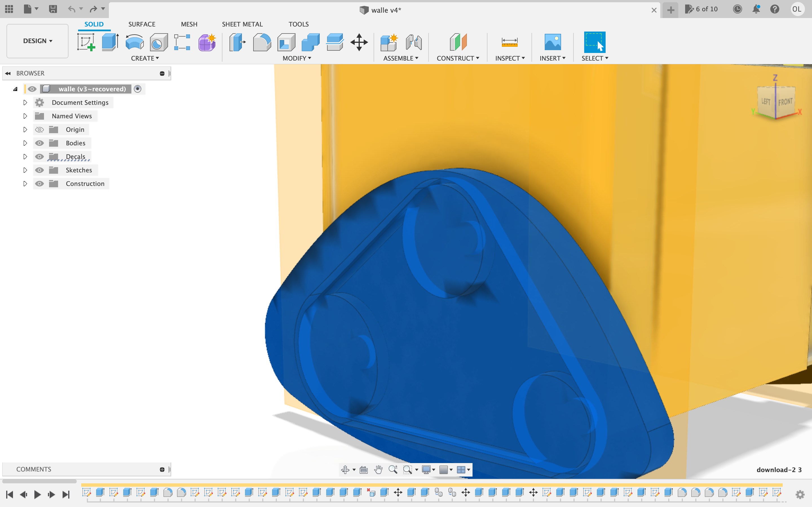The height and width of the screenshot is (507, 812).
Task: Show the hidden Origin folder
Action: click(39, 130)
